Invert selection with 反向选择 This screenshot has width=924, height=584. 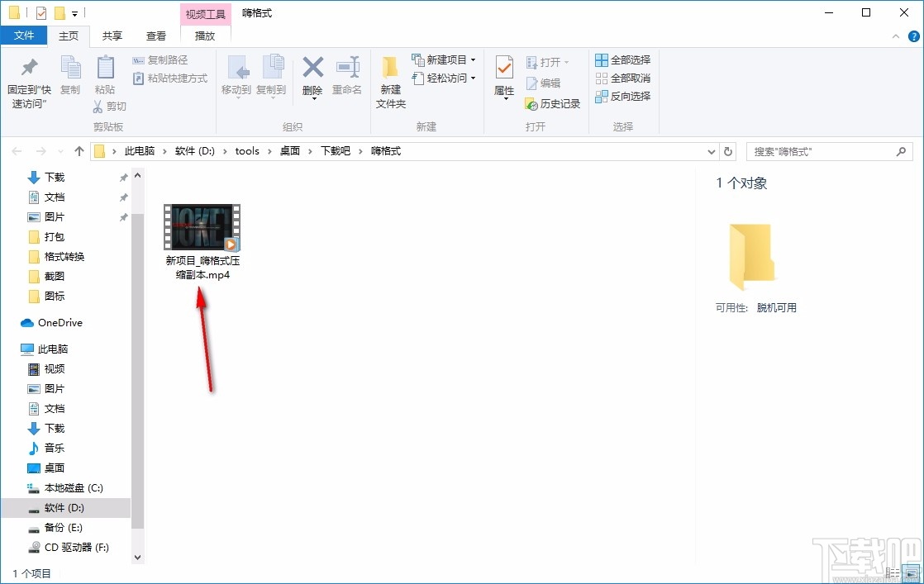tap(623, 97)
